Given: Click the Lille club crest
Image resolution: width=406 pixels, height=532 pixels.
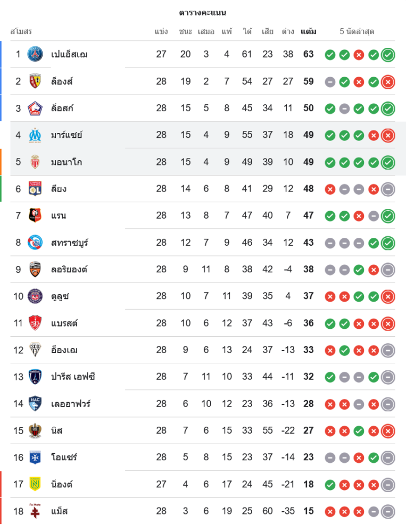Looking at the screenshot, I should click(x=35, y=108).
